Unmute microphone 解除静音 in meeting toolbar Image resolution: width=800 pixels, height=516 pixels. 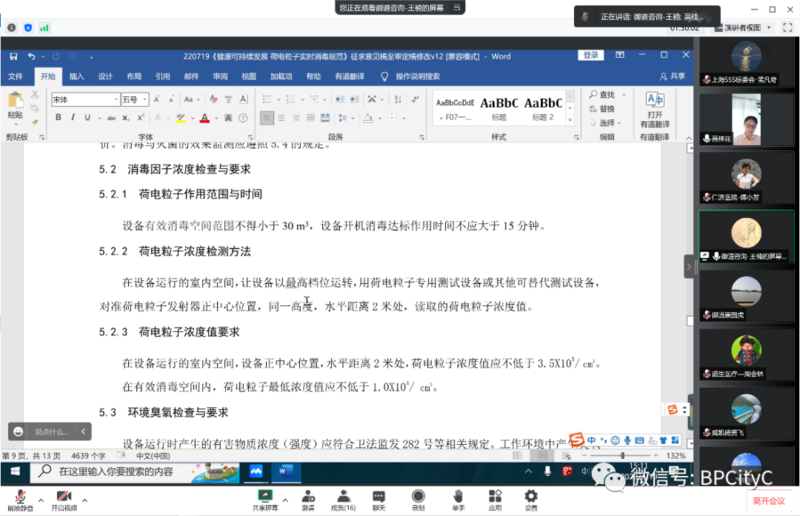click(x=20, y=501)
